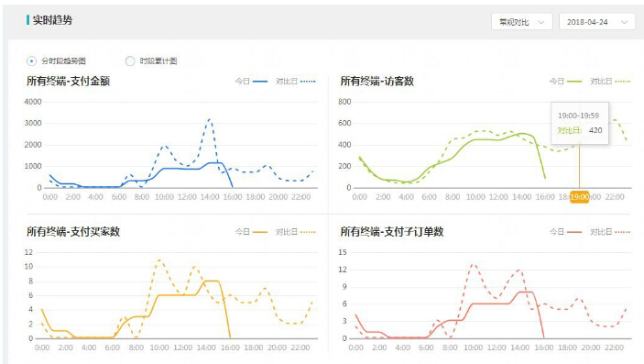
Task: Toggle the green dotted 对比日 legend in 访客数 chart
Action: pyautogui.click(x=610, y=82)
